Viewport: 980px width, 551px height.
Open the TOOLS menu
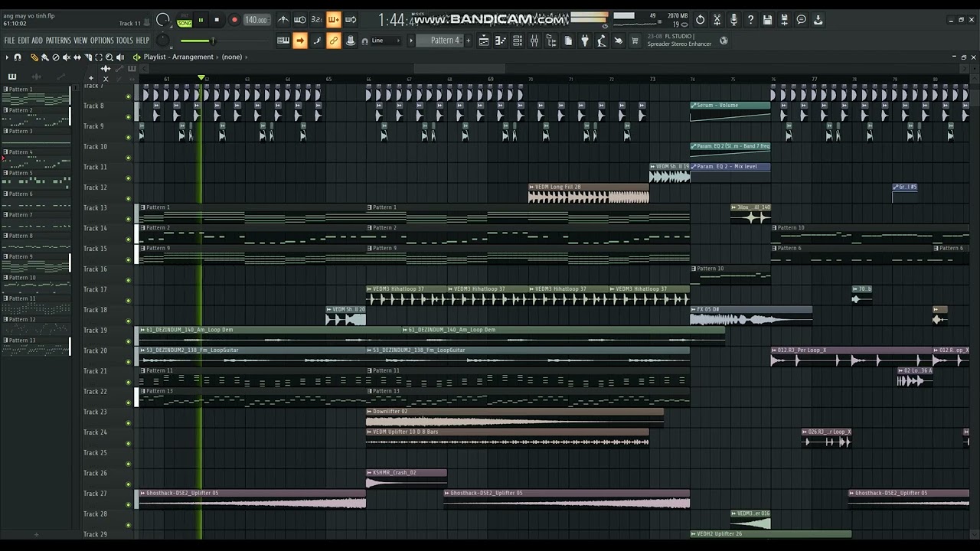pos(124,41)
